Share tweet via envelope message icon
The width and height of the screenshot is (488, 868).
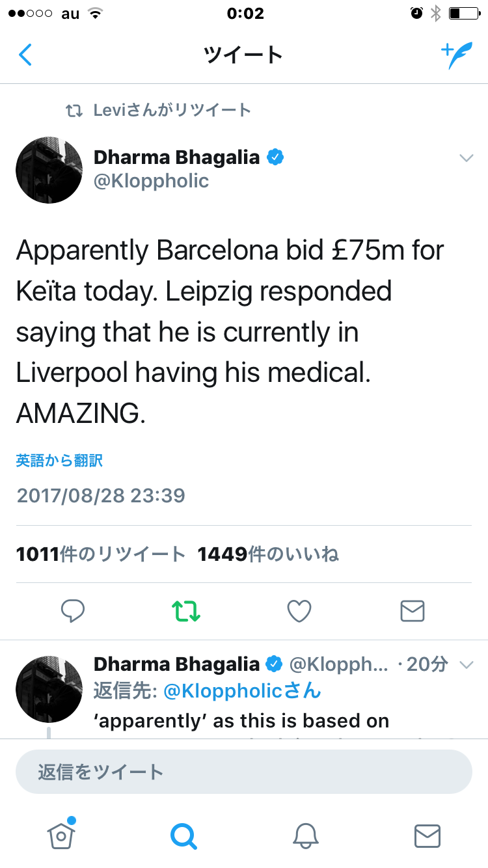pos(413,611)
